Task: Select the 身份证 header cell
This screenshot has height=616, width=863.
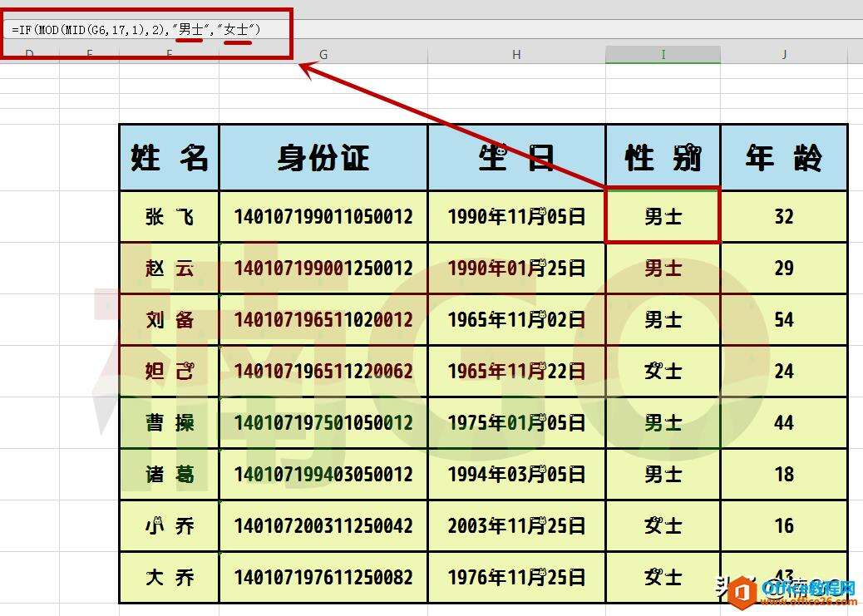Action: coord(323,158)
